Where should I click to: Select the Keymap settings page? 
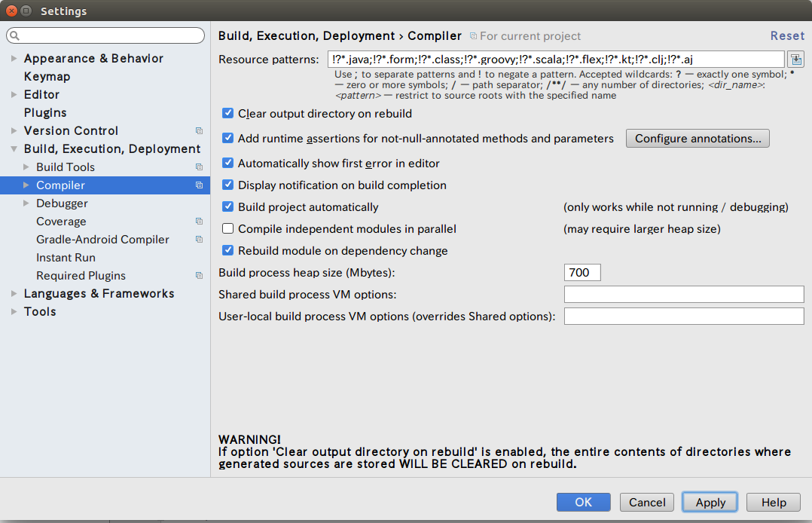point(46,76)
